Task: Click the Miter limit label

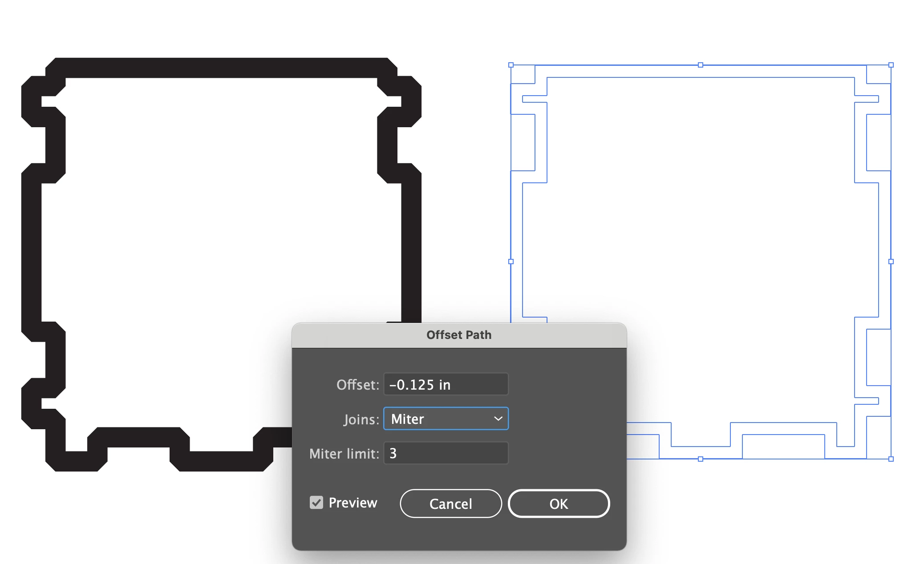Action: coord(344,454)
